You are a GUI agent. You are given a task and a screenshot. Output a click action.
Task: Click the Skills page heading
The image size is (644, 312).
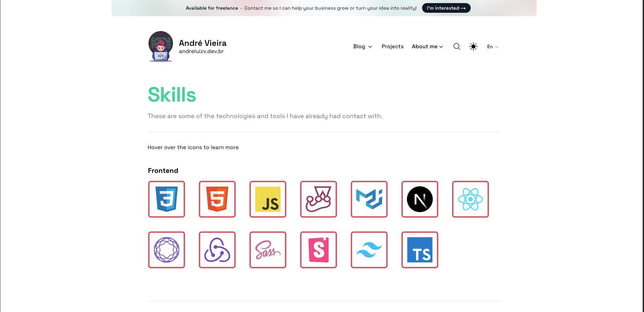pos(172,95)
